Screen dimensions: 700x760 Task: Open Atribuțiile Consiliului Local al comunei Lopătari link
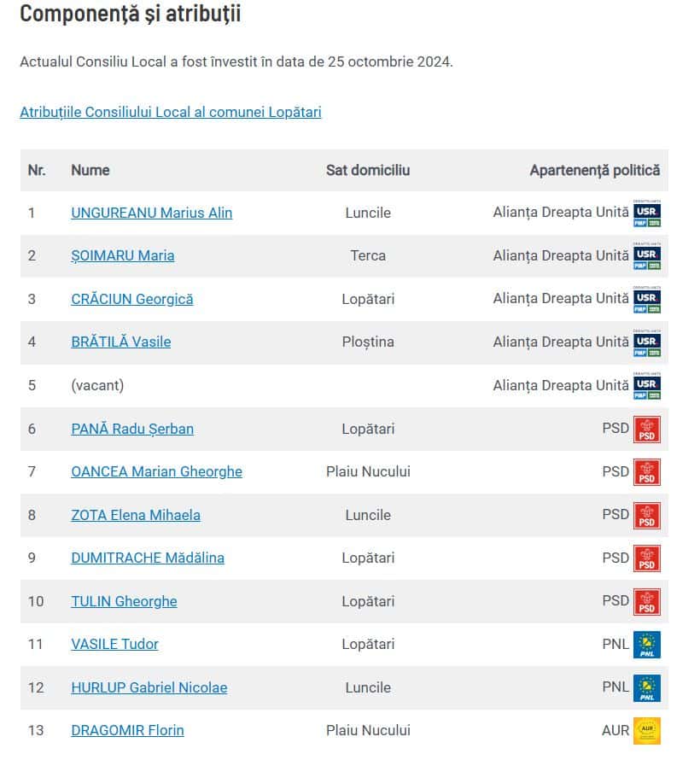171,112
